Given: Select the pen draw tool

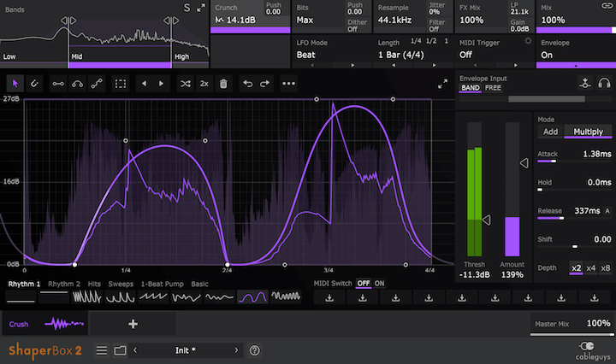Looking at the screenshot, I should click(x=34, y=84).
